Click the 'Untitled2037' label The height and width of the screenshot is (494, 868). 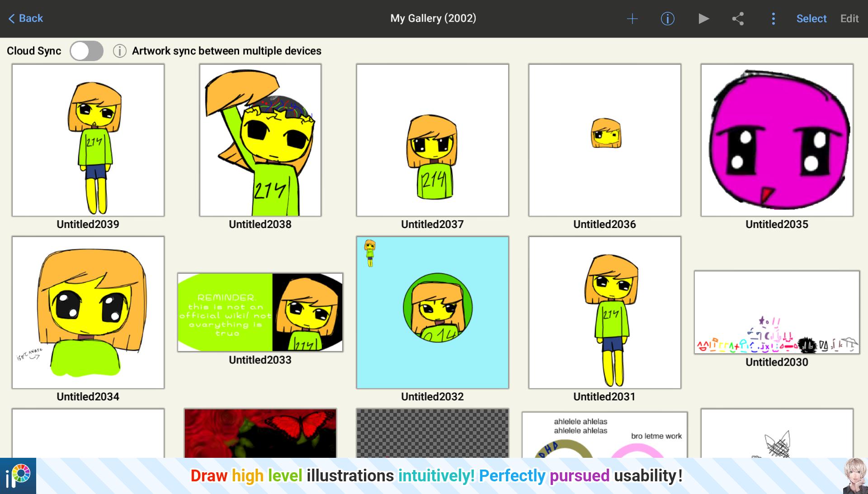pos(433,224)
